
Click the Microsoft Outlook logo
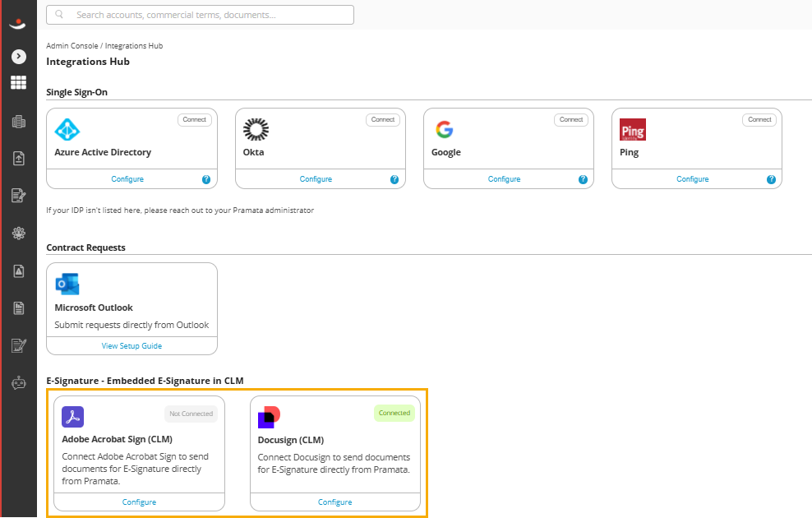[67, 284]
